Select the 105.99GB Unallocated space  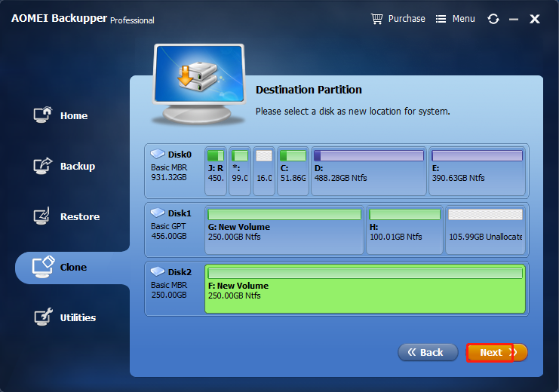pos(485,230)
